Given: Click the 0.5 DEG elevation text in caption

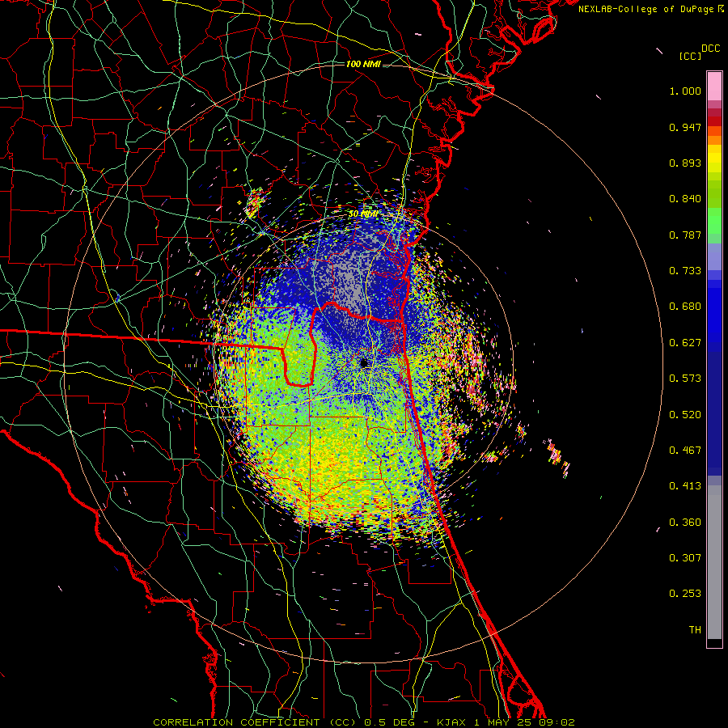Looking at the screenshot, I should pyautogui.click(x=390, y=722).
